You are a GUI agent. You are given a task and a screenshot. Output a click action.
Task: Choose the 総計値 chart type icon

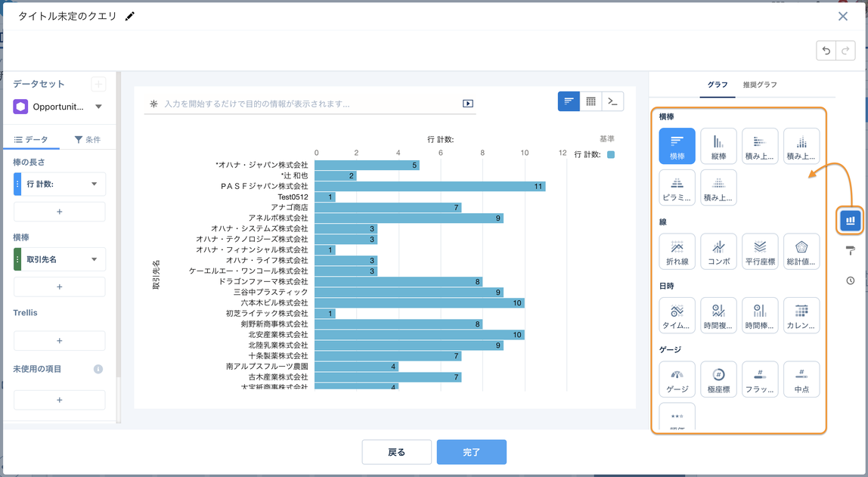pos(801,249)
